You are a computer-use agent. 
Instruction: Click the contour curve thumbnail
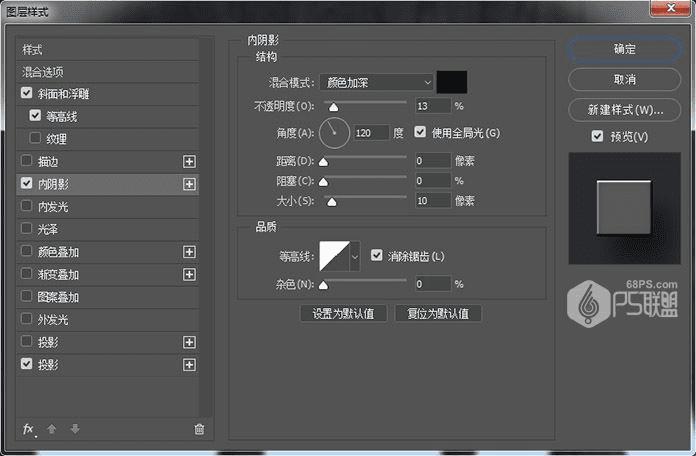pos(335,257)
